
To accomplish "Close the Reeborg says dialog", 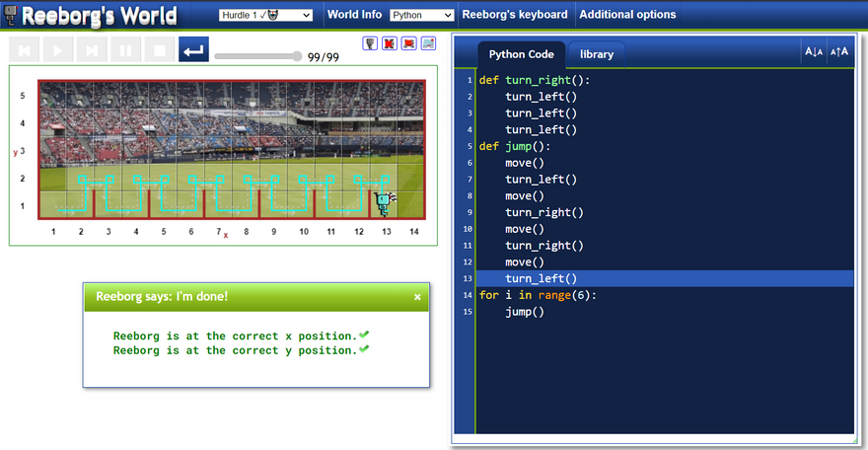I will point(417,296).
